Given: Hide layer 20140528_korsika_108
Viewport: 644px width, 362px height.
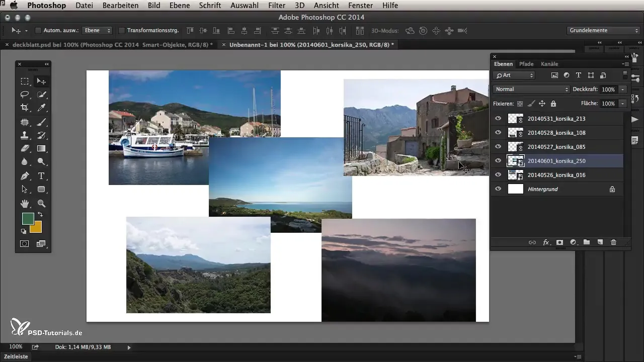Looking at the screenshot, I should coord(498,133).
